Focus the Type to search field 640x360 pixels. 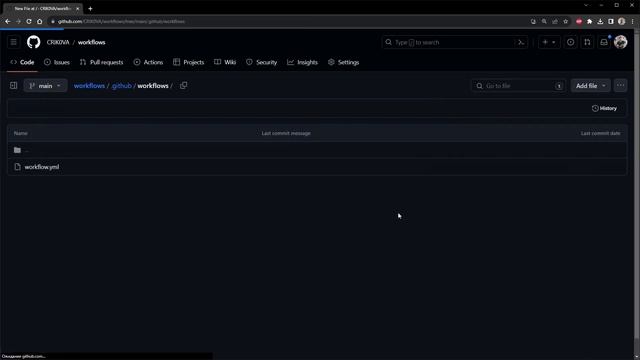(454, 42)
